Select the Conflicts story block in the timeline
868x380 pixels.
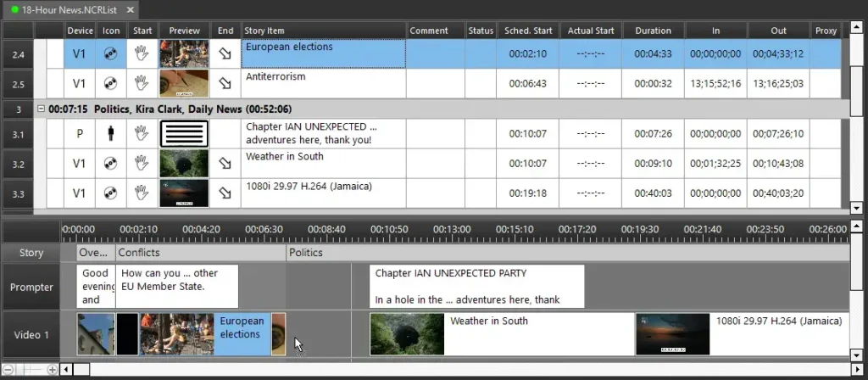(x=200, y=253)
